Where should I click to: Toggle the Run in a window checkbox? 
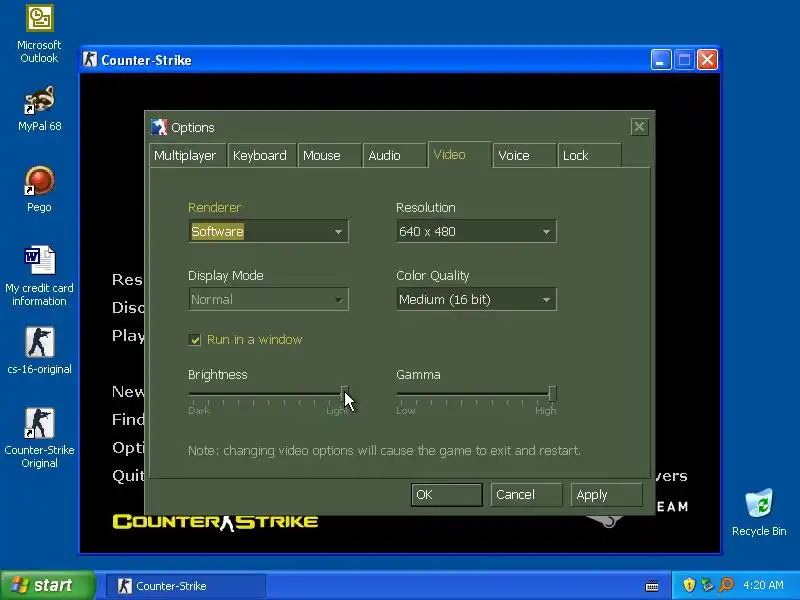click(x=195, y=340)
